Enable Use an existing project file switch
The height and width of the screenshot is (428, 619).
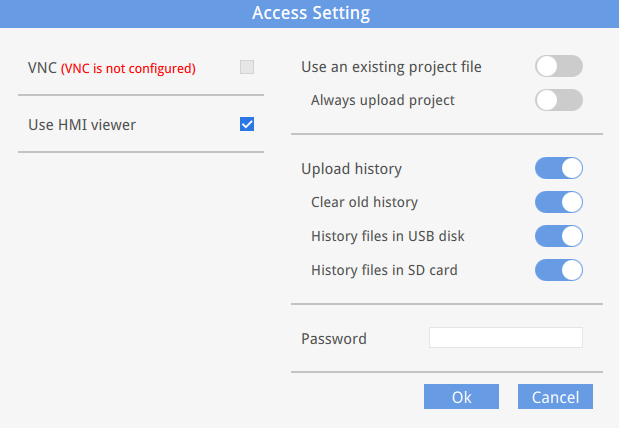pos(559,66)
